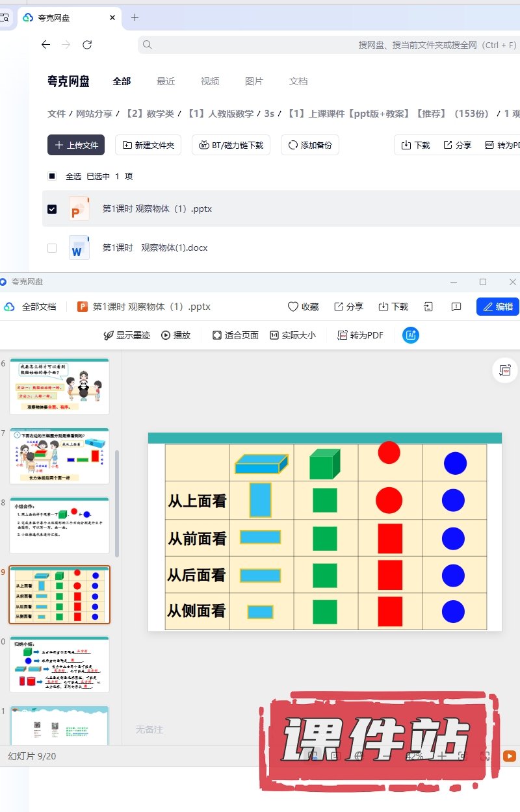Screen dimensions: 520x812
Task: Start slideshow with orange play icon
Action: (x=510, y=756)
